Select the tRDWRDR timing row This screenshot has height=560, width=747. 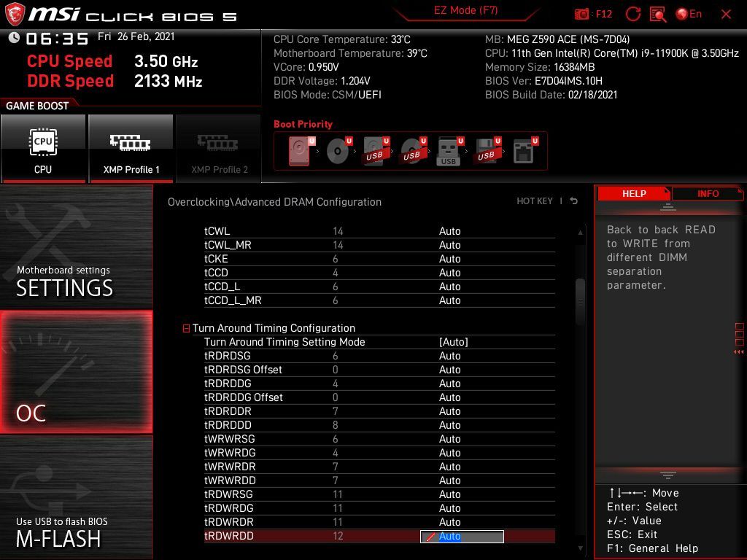coord(379,522)
